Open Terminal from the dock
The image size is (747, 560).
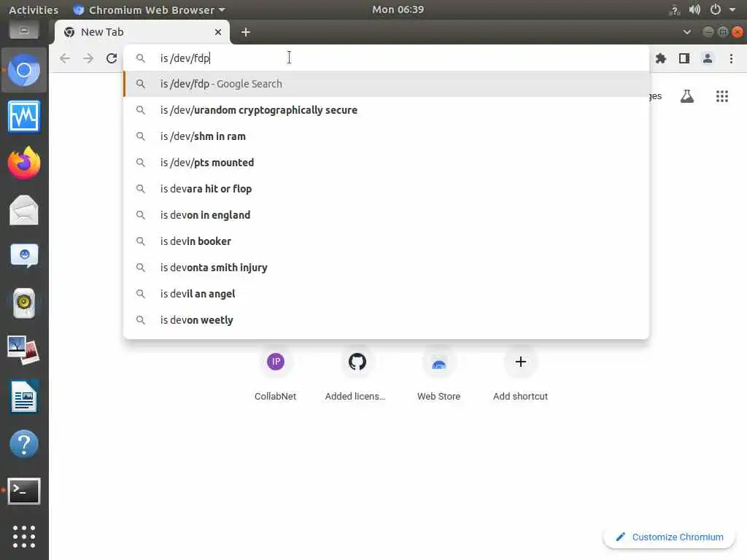(x=24, y=491)
